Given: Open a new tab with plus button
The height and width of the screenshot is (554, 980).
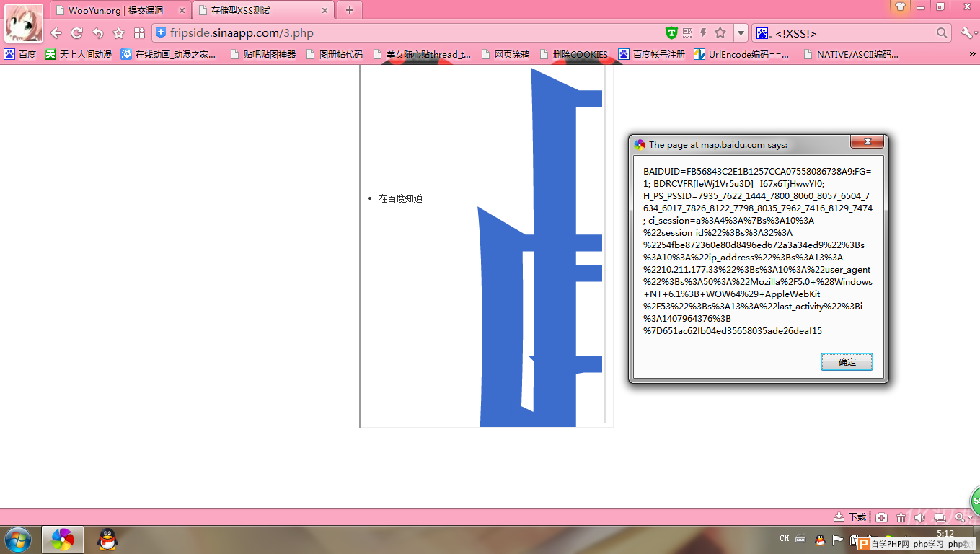Looking at the screenshot, I should [350, 10].
